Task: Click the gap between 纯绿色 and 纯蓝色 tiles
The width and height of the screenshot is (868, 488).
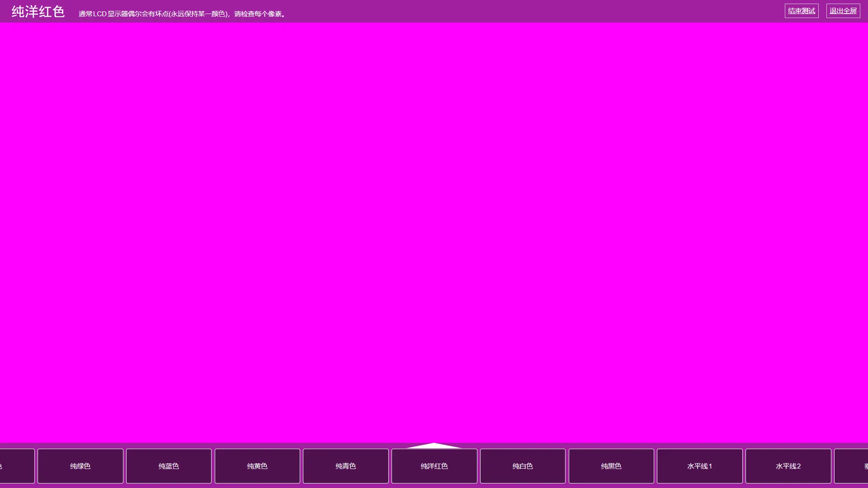Action: pos(125,466)
